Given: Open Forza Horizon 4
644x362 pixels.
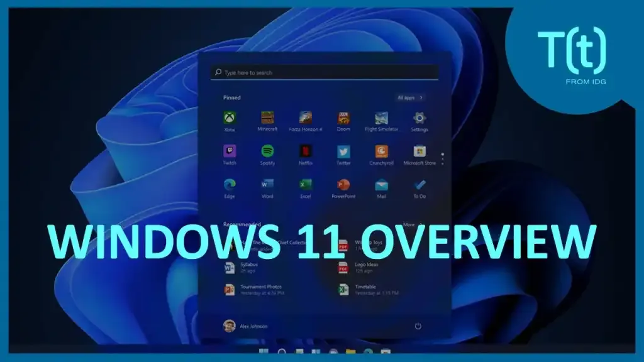Looking at the screenshot, I should pos(305,121).
